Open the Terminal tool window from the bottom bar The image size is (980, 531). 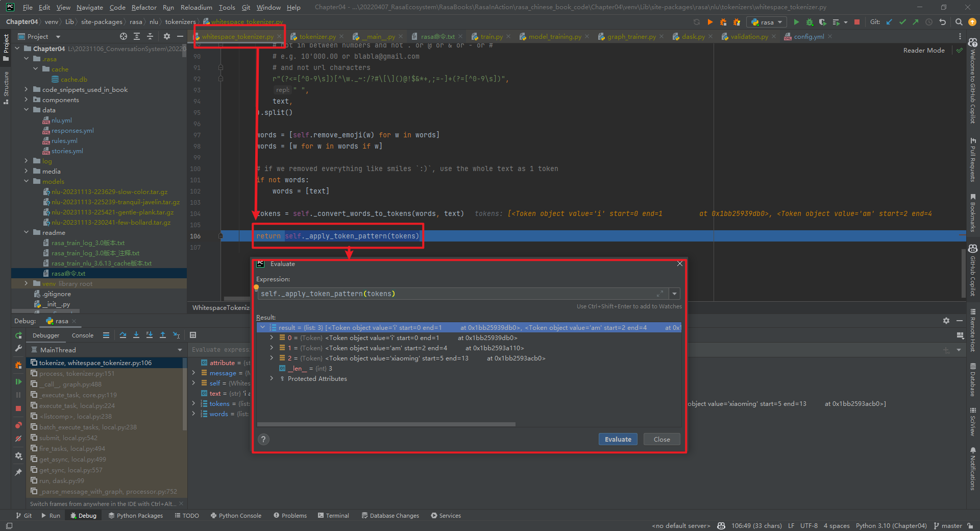tap(333, 516)
